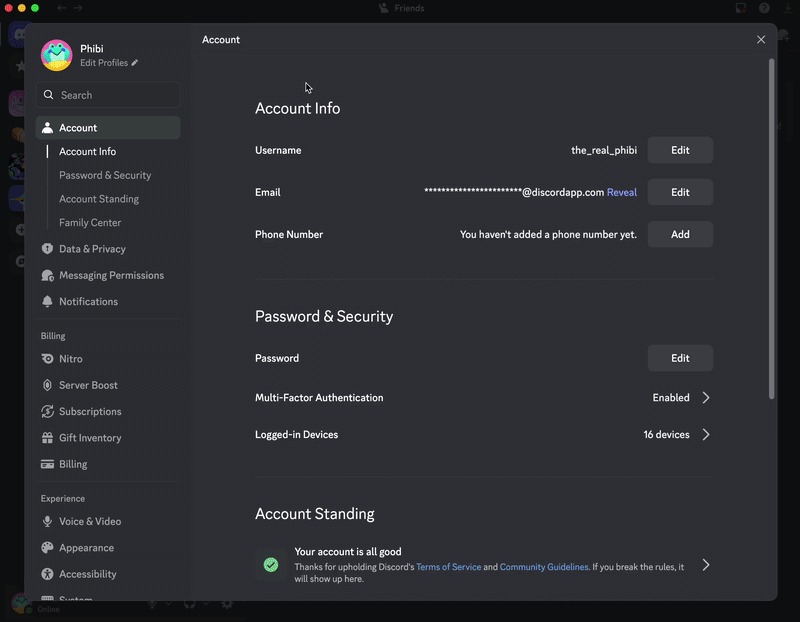The image size is (800, 622).
Task: Click the help question mark icon
Action: (x=764, y=8)
